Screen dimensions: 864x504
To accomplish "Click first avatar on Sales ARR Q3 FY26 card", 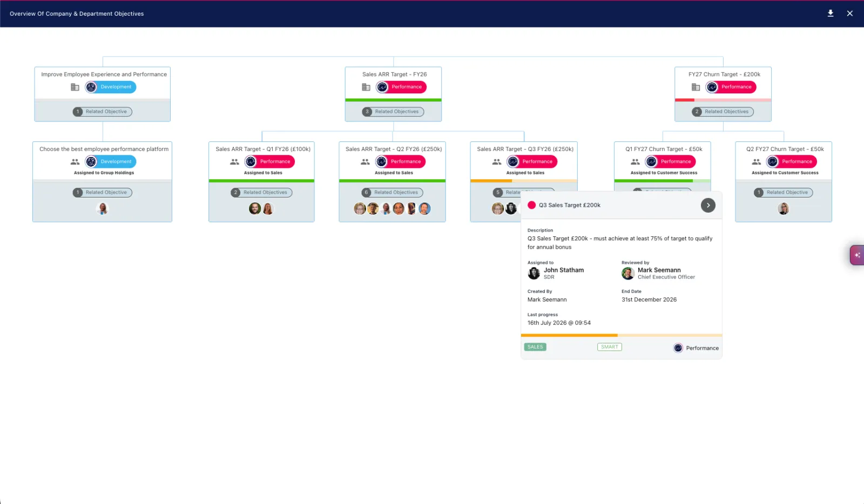I will (498, 209).
